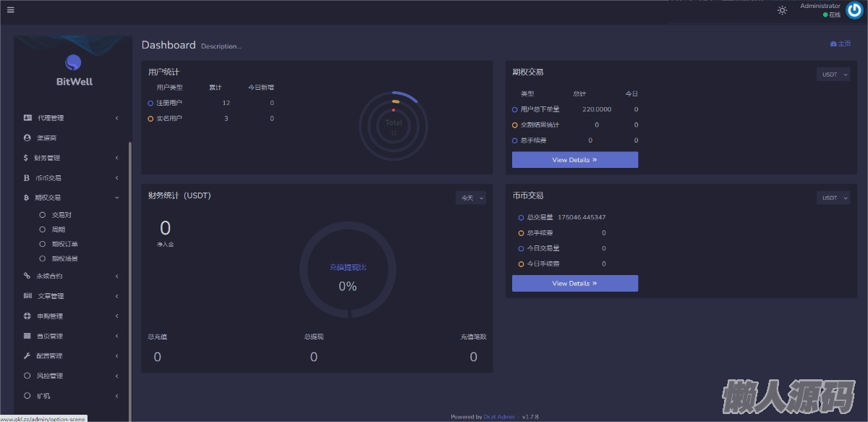
Task: Open the Administrator avatar power icon
Action: [854, 10]
